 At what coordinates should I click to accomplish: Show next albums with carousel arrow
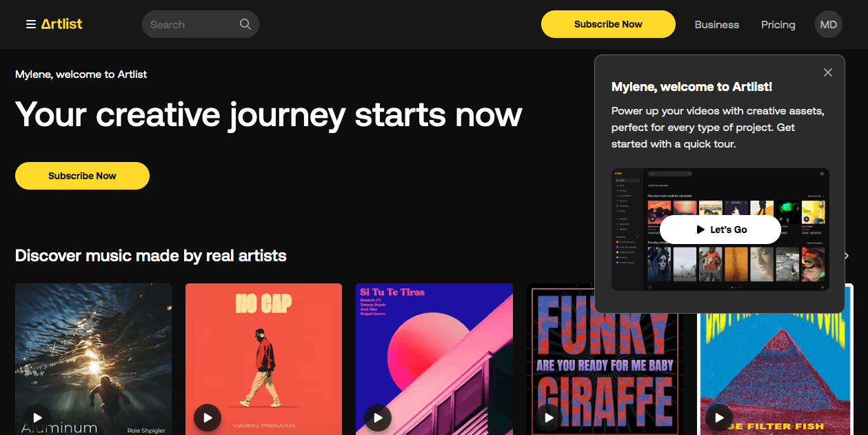[847, 256]
